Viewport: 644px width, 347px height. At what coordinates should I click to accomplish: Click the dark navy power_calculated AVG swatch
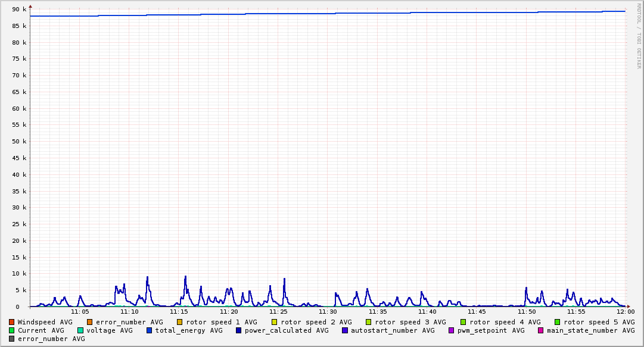pyautogui.click(x=239, y=330)
